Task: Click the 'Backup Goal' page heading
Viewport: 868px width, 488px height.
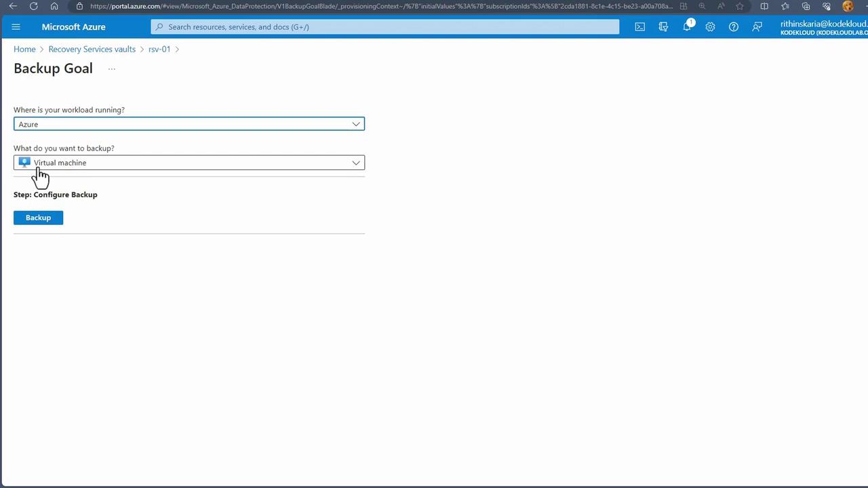Action: (x=53, y=68)
